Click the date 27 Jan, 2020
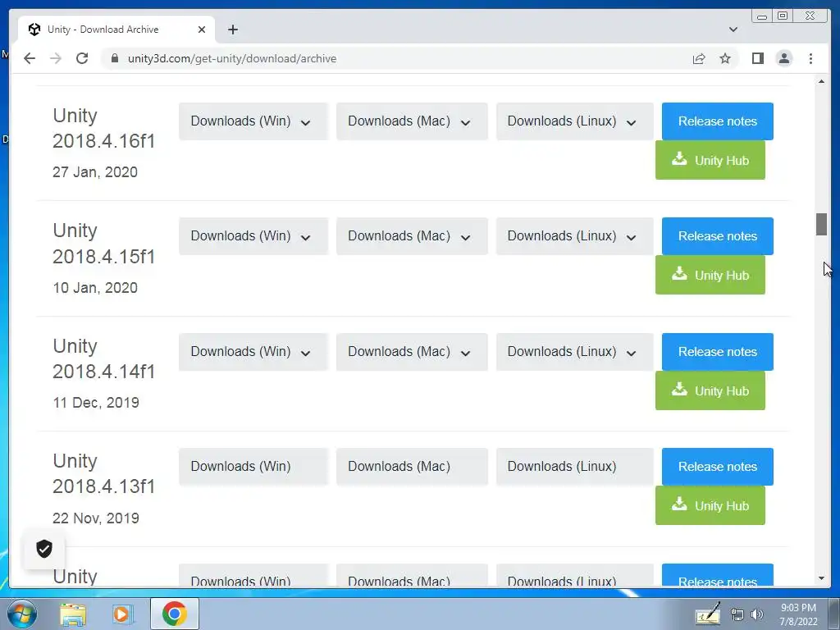Screen dimensions: 840x630 click(x=95, y=172)
